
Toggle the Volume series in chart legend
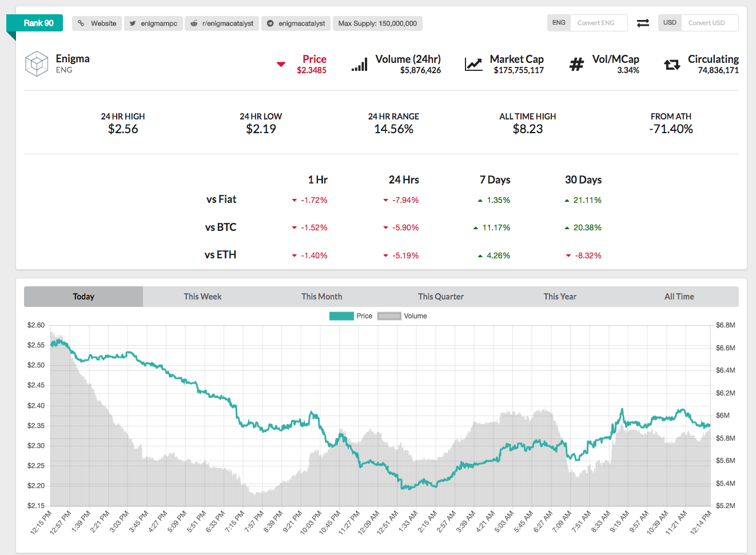(402, 316)
